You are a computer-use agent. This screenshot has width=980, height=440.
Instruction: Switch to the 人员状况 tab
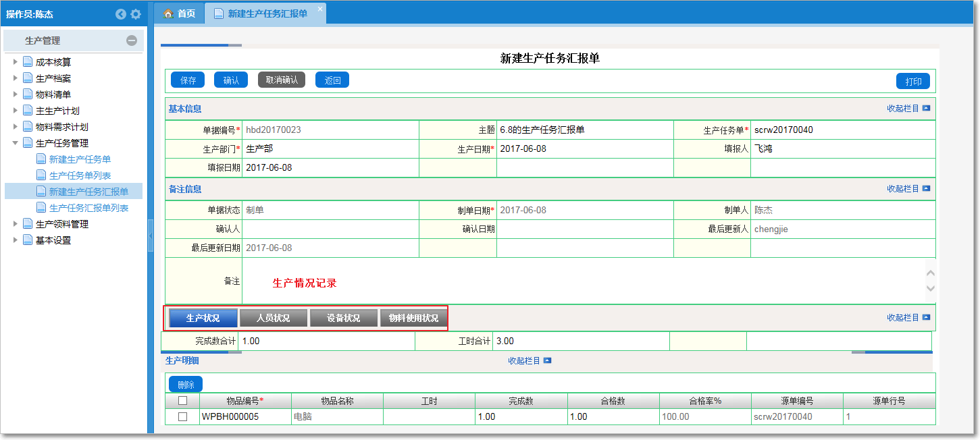(273, 317)
